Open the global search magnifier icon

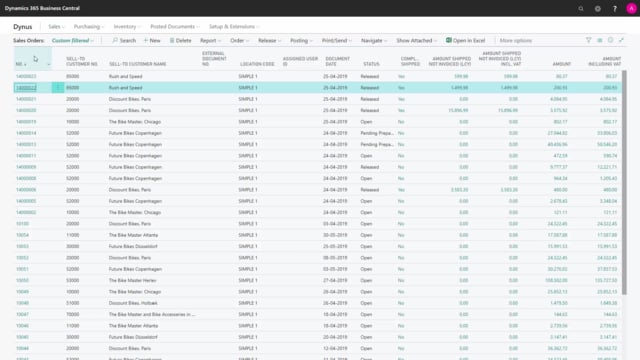pos(581,9)
